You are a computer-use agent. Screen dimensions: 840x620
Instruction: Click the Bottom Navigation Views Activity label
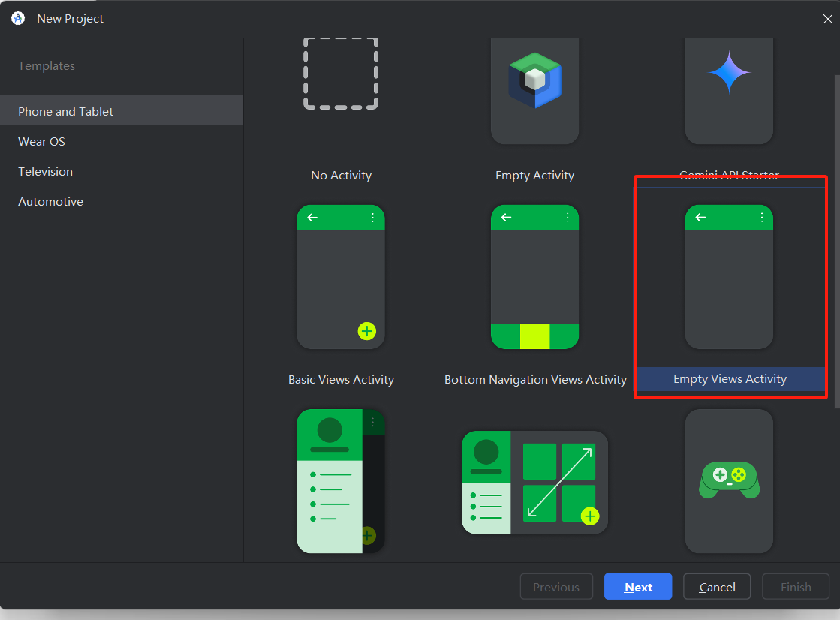(535, 379)
